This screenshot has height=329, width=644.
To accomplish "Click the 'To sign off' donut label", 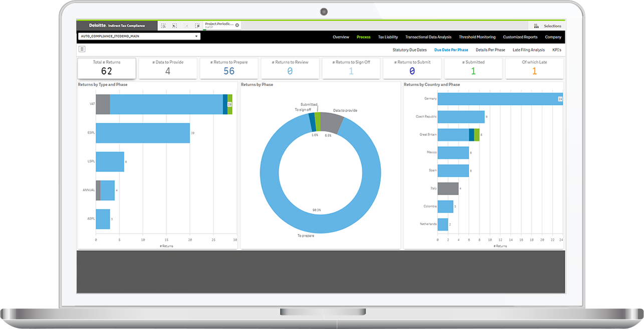I will [303, 109].
